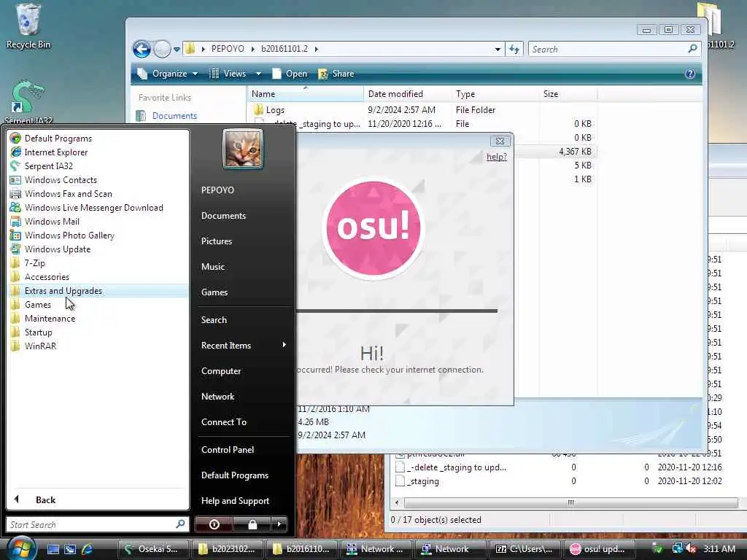Expand the Maintenance folder

tap(50, 319)
